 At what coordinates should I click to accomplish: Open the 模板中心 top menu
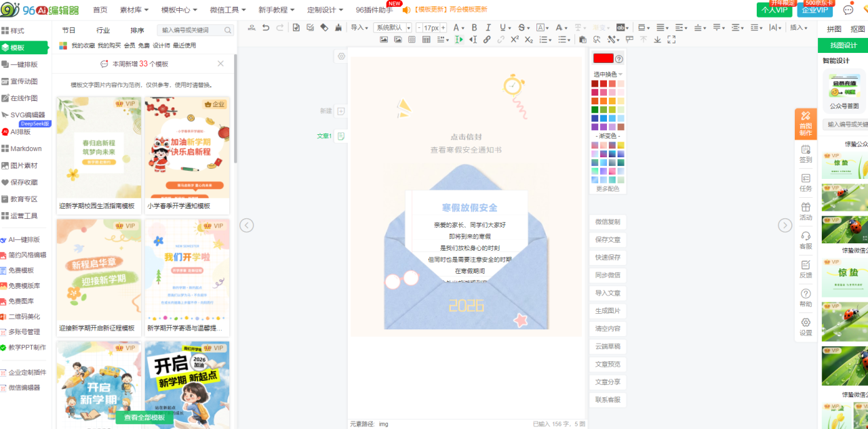pos(179,9)
